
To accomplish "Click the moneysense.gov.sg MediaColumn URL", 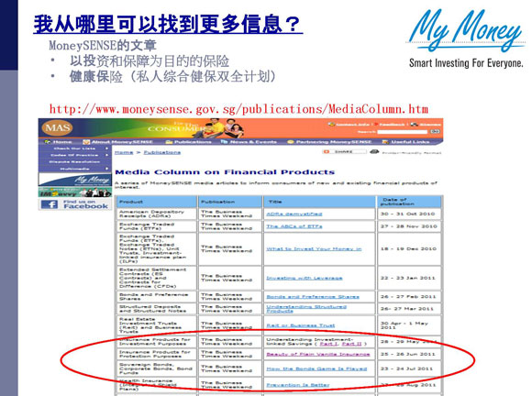I will (x=238, y=109).
